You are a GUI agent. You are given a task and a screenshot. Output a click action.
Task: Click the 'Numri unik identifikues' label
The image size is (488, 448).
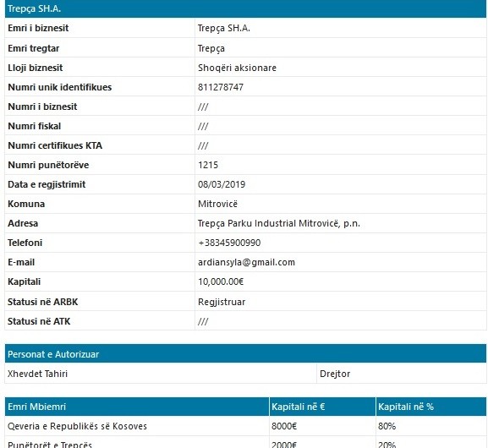59,87
